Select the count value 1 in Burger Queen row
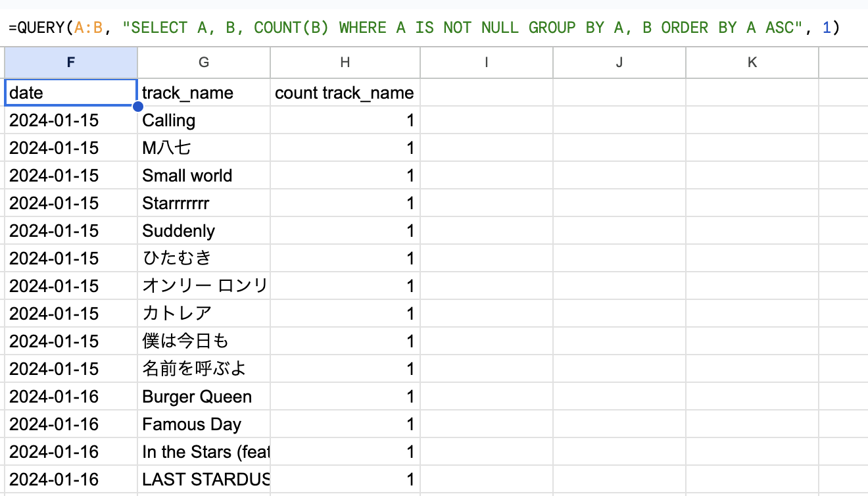Viewport: 868px width, 496px height. point(345,397)
